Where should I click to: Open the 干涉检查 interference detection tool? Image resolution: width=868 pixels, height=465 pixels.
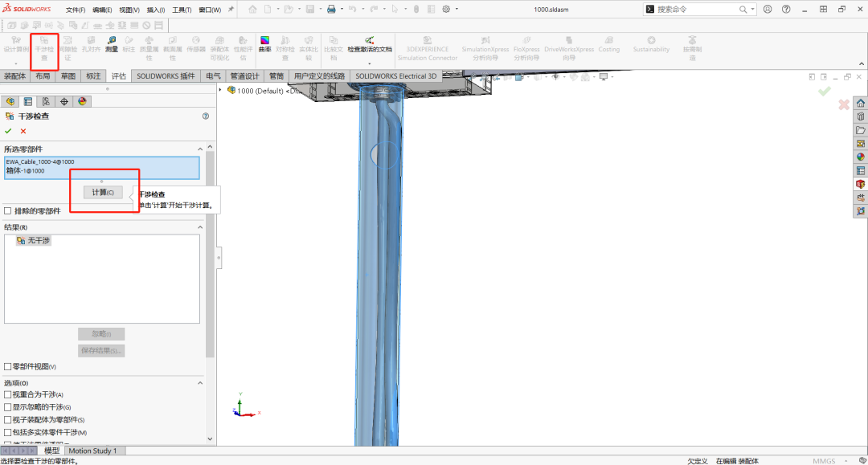pyautogui.click(x=44, y=49)
